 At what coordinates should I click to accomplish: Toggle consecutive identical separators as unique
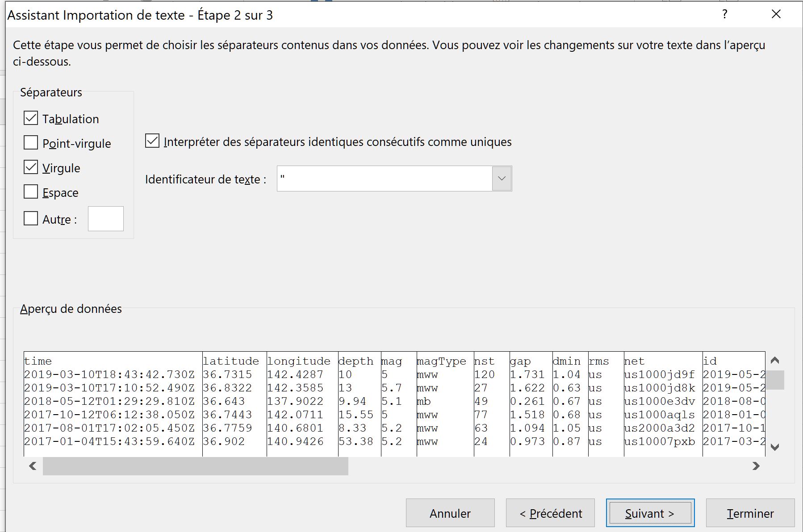[152, 141]
